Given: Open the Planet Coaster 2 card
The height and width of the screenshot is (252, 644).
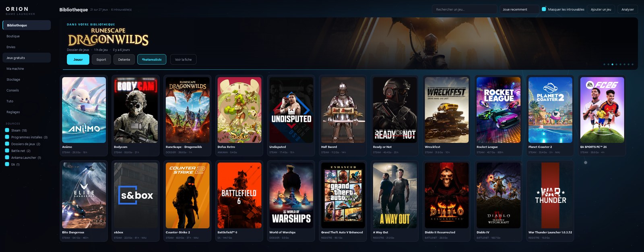Looking at the screenshot, I should 550,116.
